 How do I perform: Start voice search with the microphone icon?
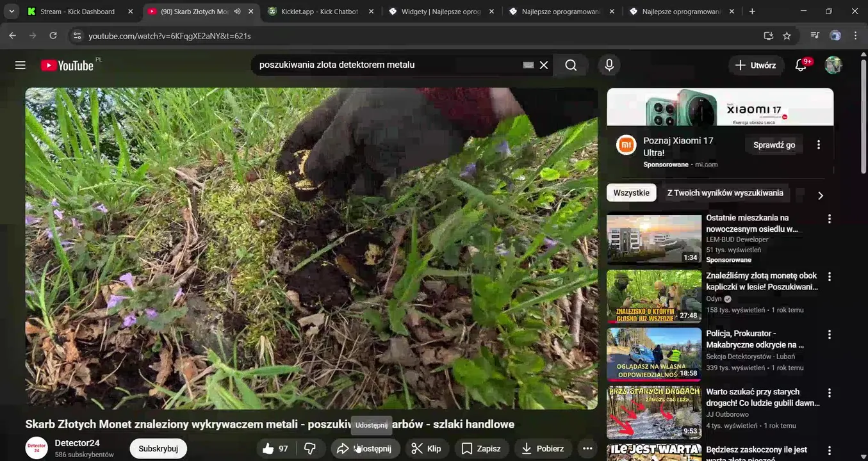point(609,65)
